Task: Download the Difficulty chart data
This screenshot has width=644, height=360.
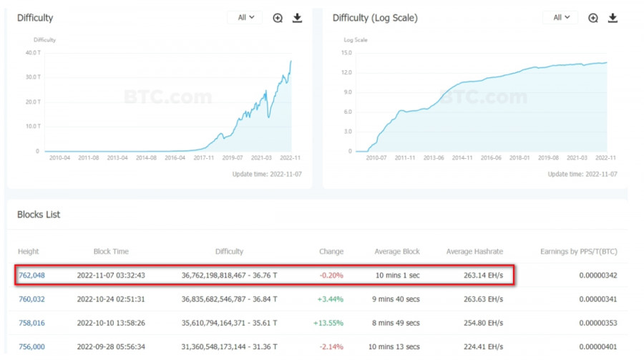Action: 298,18
